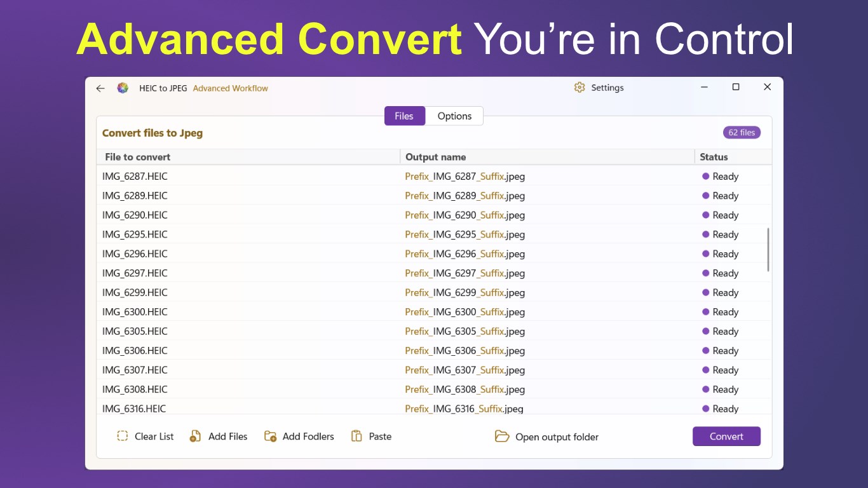The image size is (868, 488).
Task: Click the HEIC to JPEG app logo
Action: coord(123,88)
